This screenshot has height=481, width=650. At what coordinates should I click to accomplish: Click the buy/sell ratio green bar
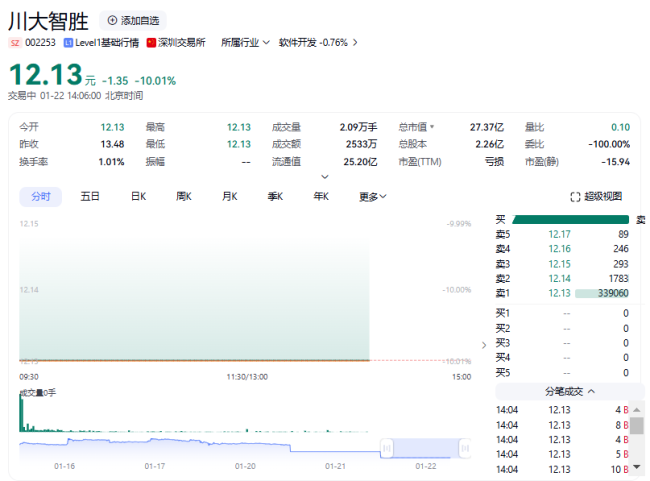click(571, 219)
